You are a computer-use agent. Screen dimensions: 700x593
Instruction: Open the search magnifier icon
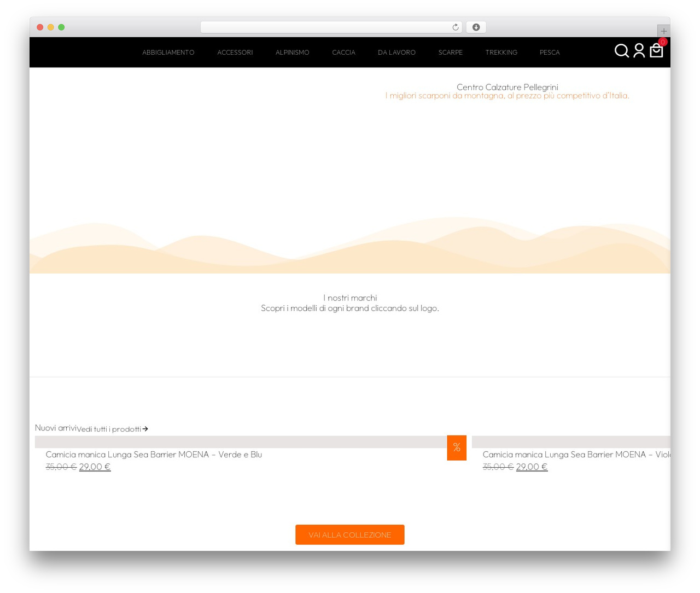622,51
